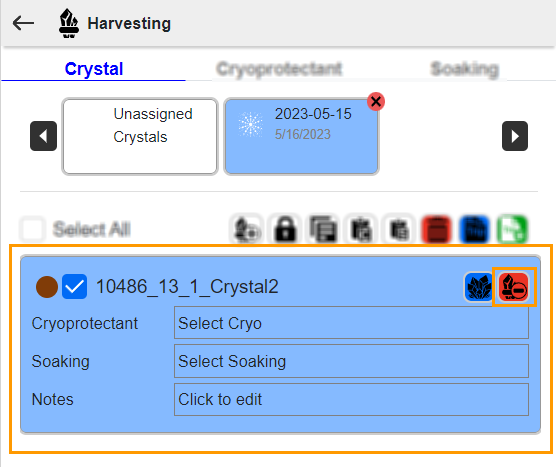Switch to the Cryoprotectant tab
The width and height of the screenshot is (556, 467).
pyautogui.click(x=279, y=69)
